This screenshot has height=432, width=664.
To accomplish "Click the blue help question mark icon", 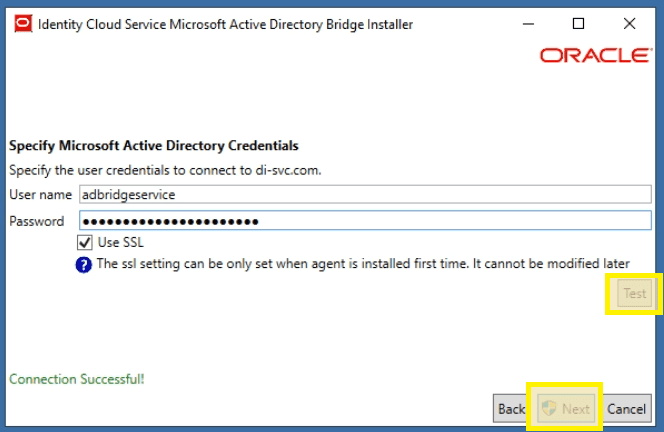I will click(84, 265).
